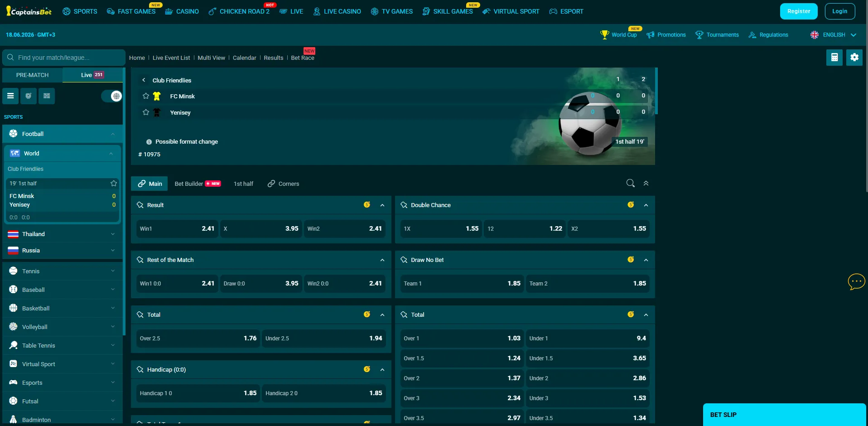Open the live chat bubble icon
Viewport: 868px width, 426px height.
tap(856, 281)
